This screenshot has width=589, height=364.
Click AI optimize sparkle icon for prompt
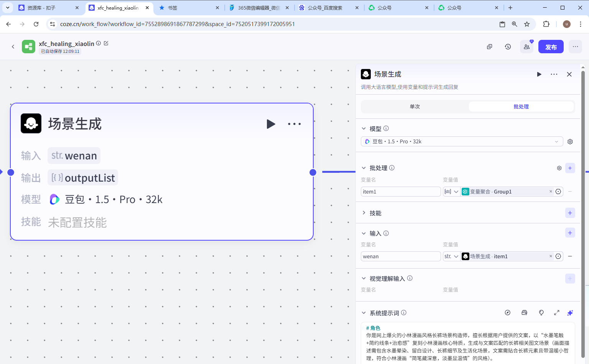[570, 313]
